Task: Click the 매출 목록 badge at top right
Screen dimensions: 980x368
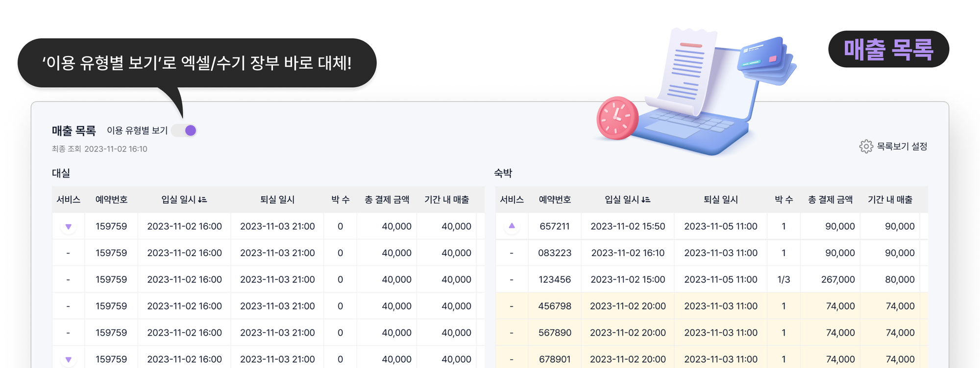Action: point(888,50)
